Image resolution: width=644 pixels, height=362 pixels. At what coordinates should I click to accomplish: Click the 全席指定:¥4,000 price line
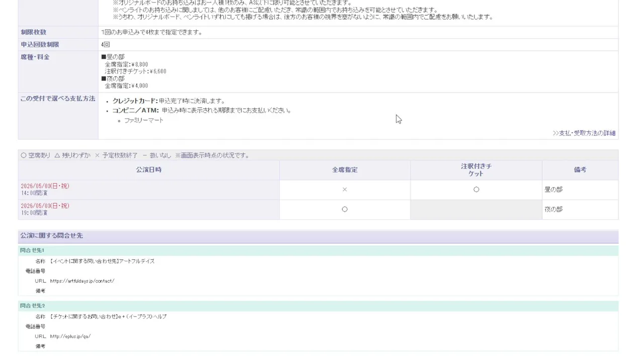pyautogui.click(x=126, y=86)
